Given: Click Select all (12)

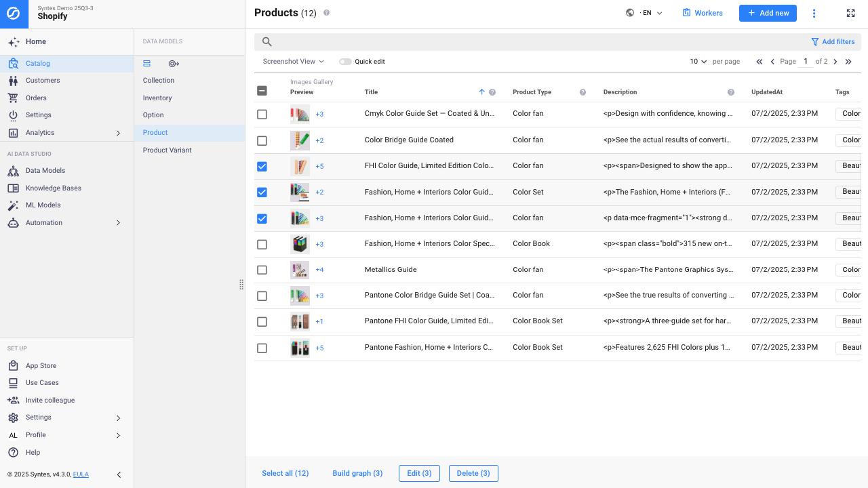Looking at the screenshot, I should (285, 473).
